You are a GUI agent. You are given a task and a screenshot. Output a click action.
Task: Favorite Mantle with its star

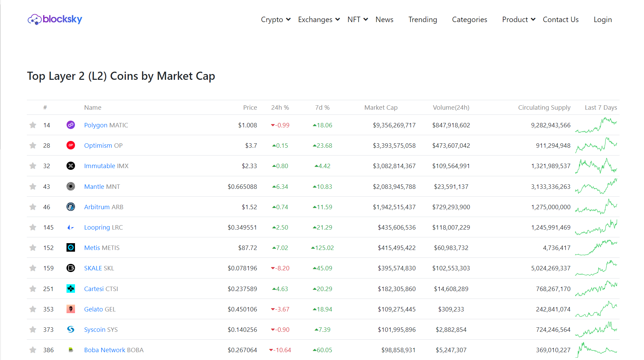33,186
